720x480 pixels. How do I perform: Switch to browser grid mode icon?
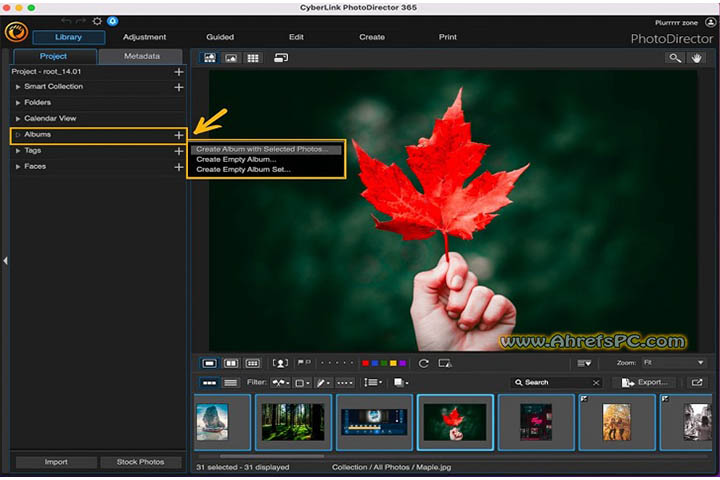click(x=253, y=58)
